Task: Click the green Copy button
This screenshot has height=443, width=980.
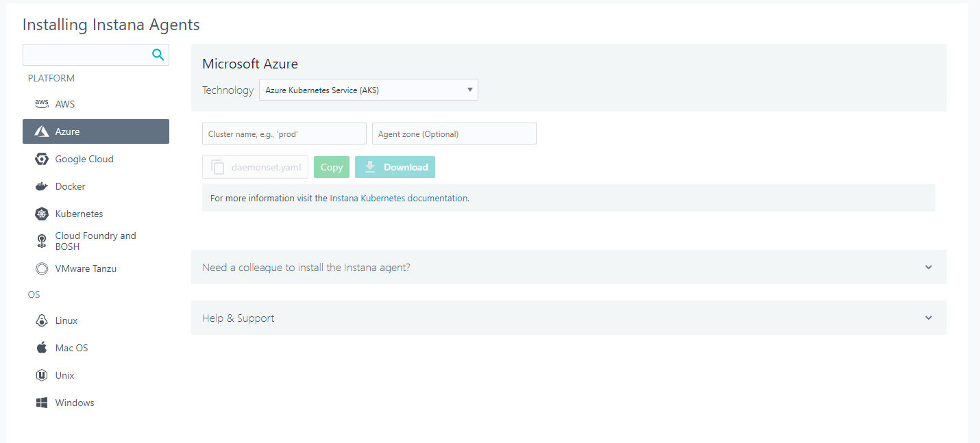Action: [332, 167]
